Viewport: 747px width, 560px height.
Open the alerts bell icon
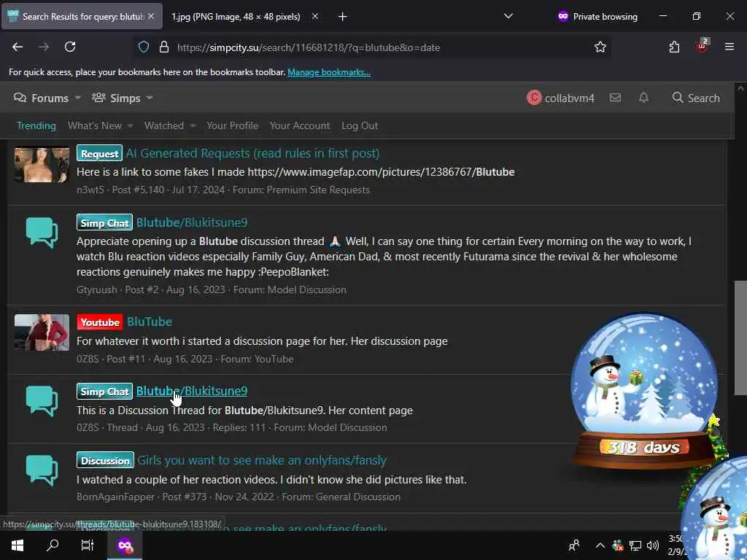pyautogui.click(x=643, y=98)
